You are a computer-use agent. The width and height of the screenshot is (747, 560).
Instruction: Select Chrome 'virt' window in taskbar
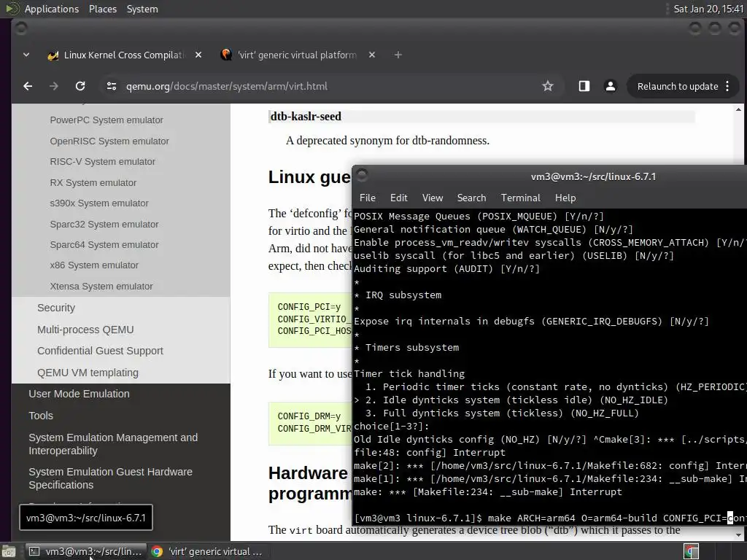pyautogui.click(x=206, y=551)
